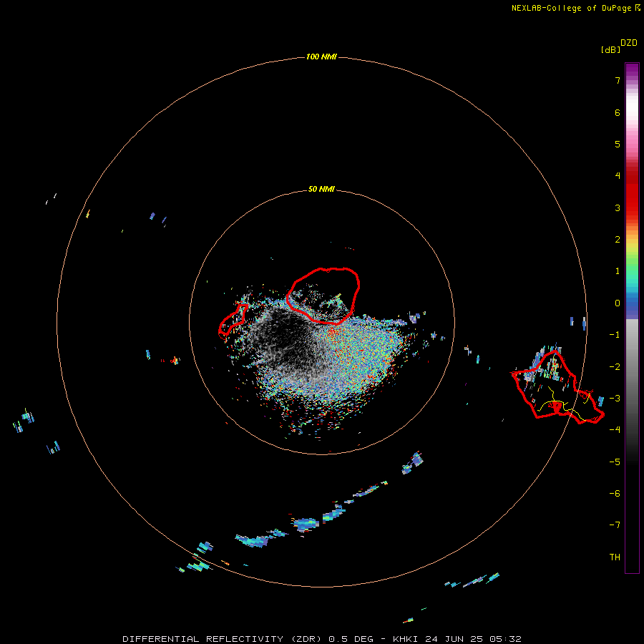Click the gray section of the color bar
Image resolution: width=644 pixels, height=644 pixels.
click(632, 370)
